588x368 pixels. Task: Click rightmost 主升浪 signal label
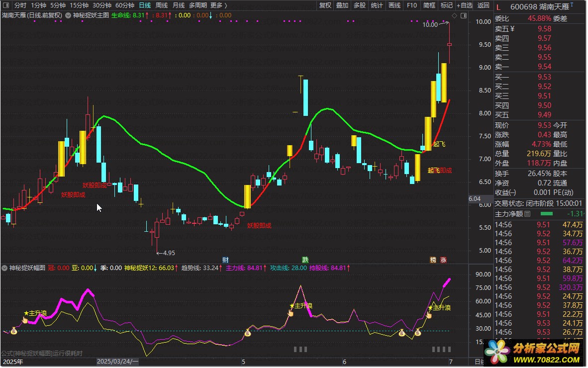tap(439, 308)
